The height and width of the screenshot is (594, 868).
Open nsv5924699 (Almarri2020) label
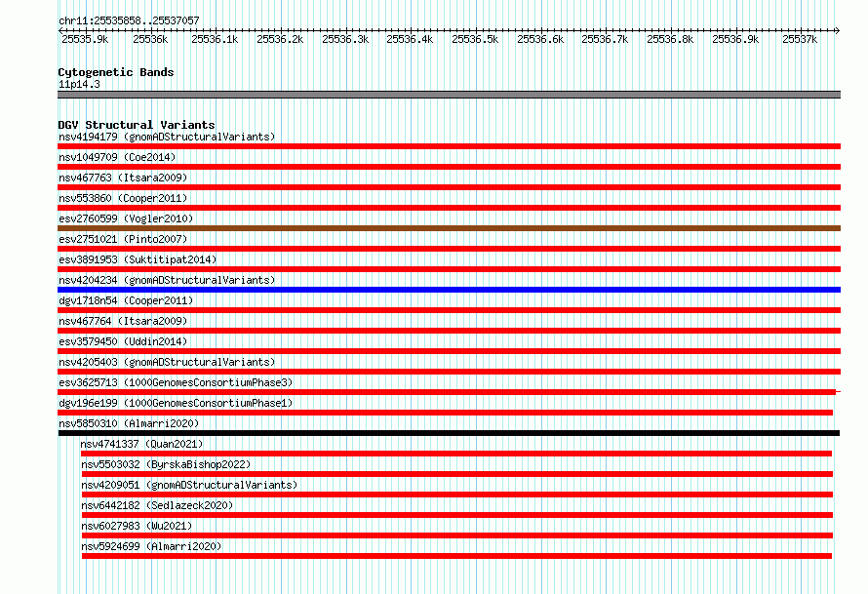tap(150, 546)
